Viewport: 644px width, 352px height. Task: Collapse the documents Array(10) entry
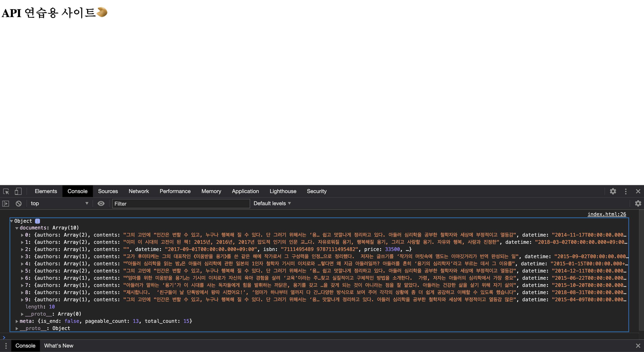pyautogui.click(x=17, y=228)
